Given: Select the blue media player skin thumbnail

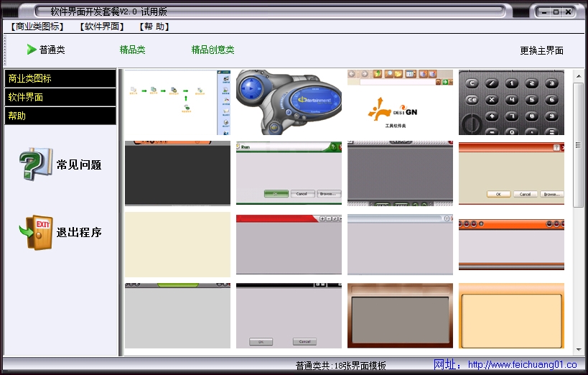Looking at the screenshot, I should pos(289,102).
